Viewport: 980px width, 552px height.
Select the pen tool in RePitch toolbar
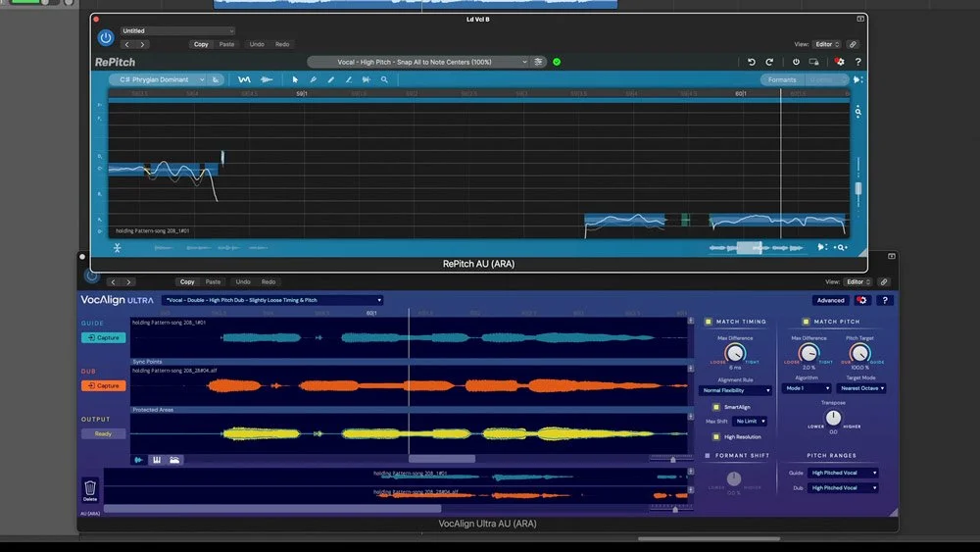coord(314,80)
